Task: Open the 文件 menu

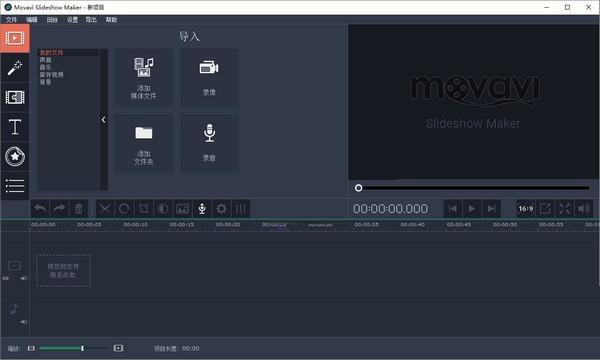Action: (11, 20)
